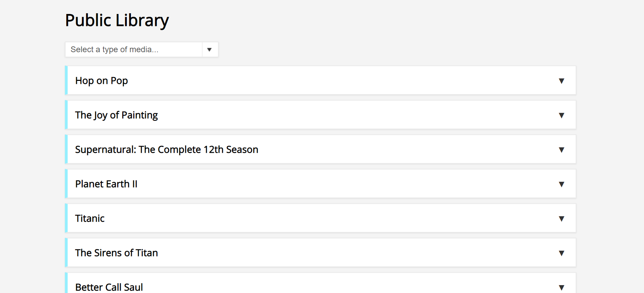
Task: Click the 'Select a type of media...' field
Action: coord(134,50)
